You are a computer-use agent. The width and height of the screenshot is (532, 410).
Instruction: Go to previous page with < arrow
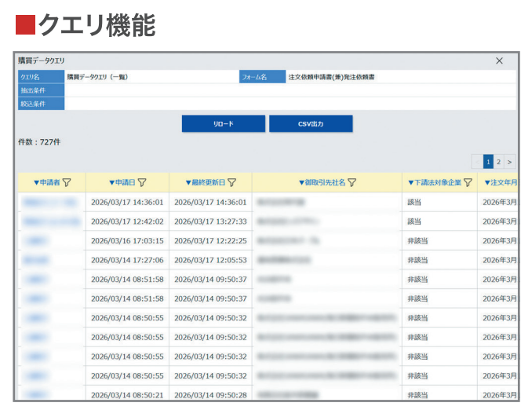tap(477, 162)
